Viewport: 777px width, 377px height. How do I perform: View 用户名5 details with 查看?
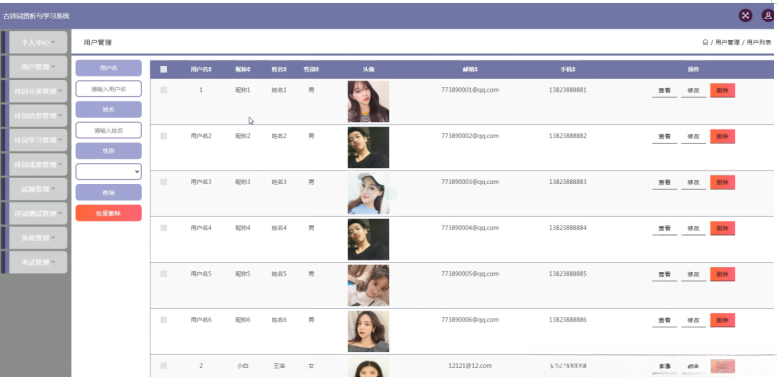(x=665, y=274)
